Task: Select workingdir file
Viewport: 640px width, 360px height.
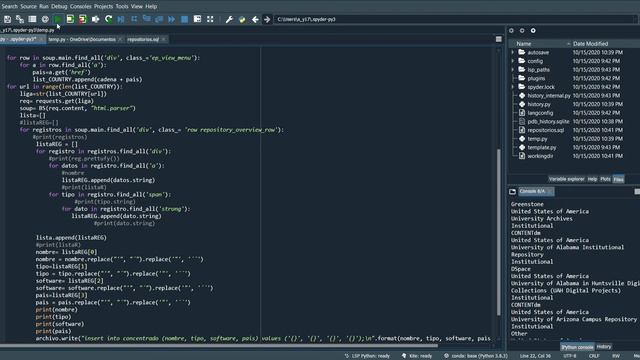Action: (540, 156)
